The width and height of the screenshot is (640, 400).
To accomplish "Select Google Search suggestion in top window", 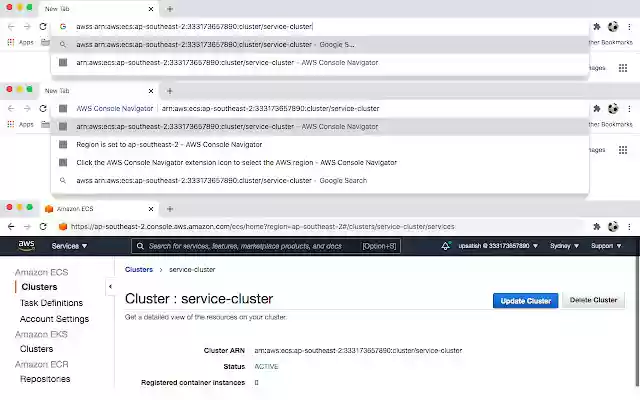I will [x=320, y=44].
